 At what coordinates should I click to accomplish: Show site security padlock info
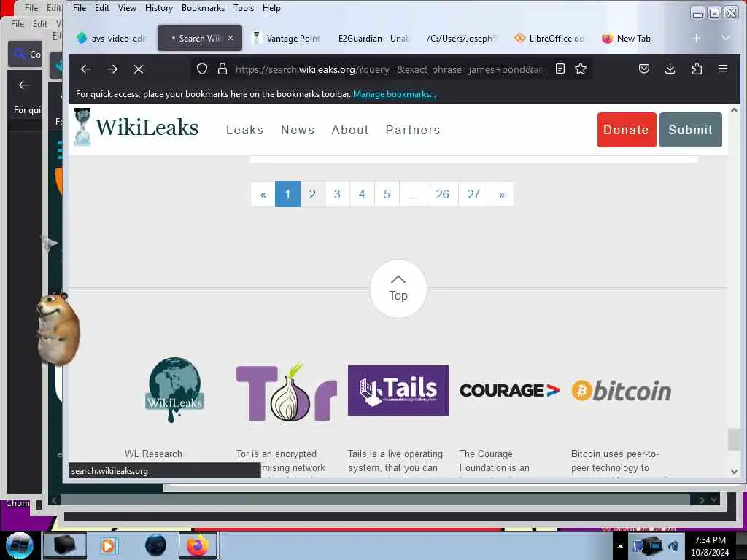[222, 69]
